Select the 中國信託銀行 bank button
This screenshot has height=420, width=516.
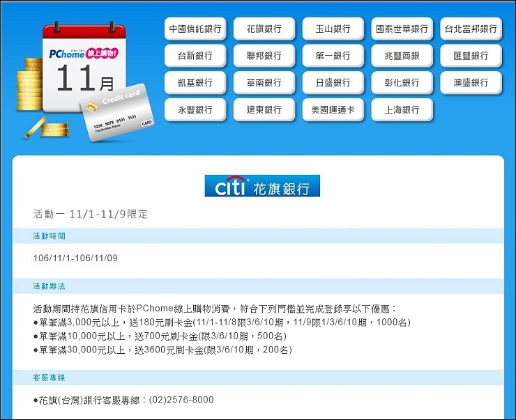coord(195,29)
